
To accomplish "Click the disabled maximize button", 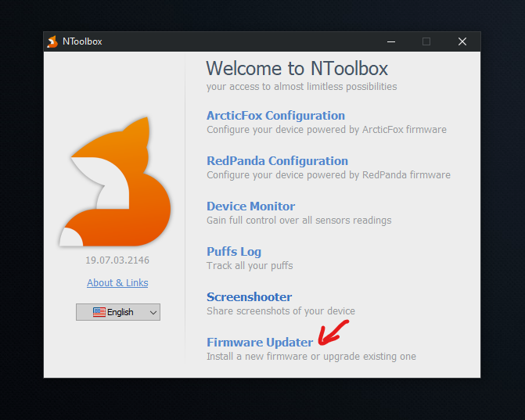I will 426,41.
